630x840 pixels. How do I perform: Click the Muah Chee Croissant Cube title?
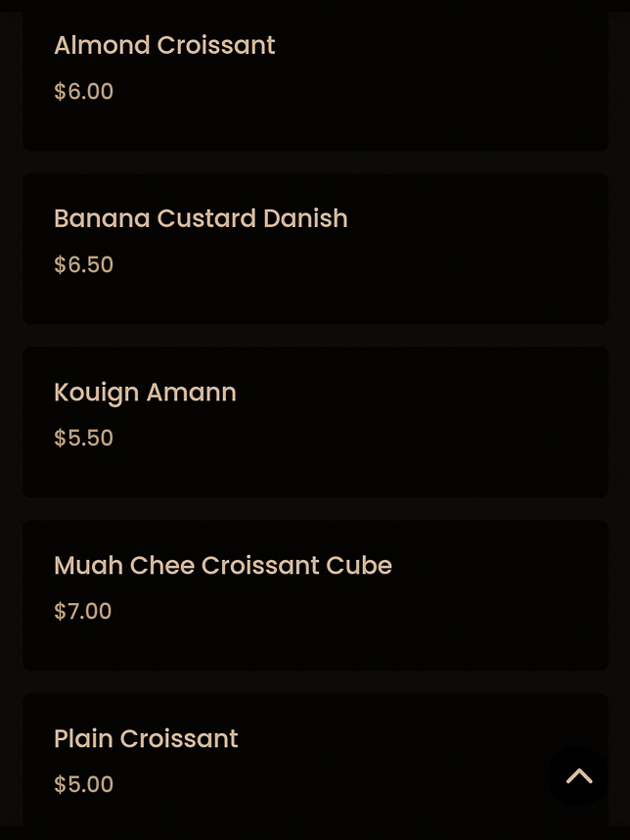(223, 565)
